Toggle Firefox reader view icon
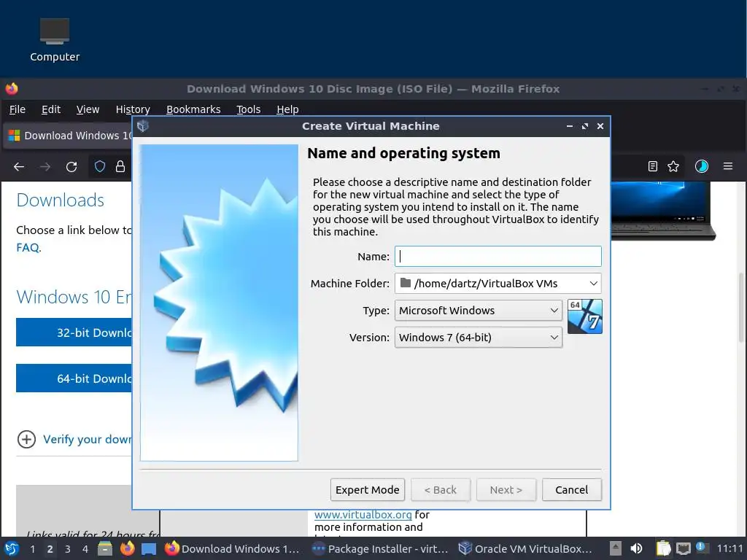 [653, 166]
